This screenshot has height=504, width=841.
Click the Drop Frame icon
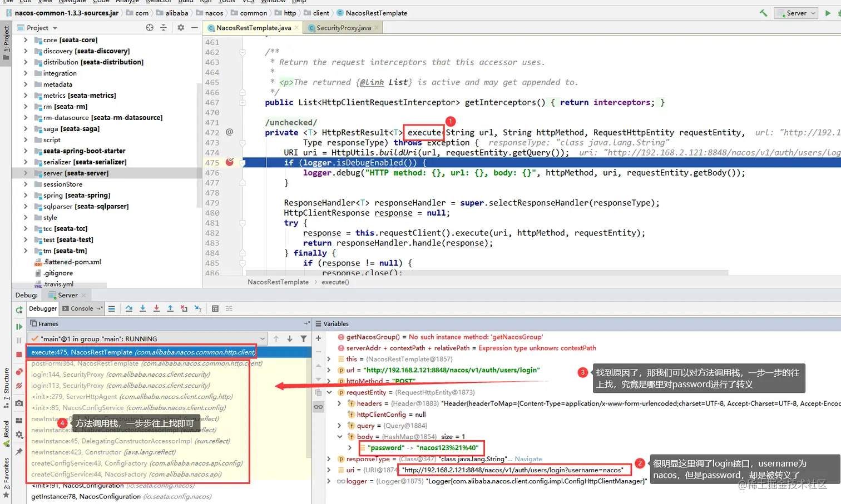[184, 308]
